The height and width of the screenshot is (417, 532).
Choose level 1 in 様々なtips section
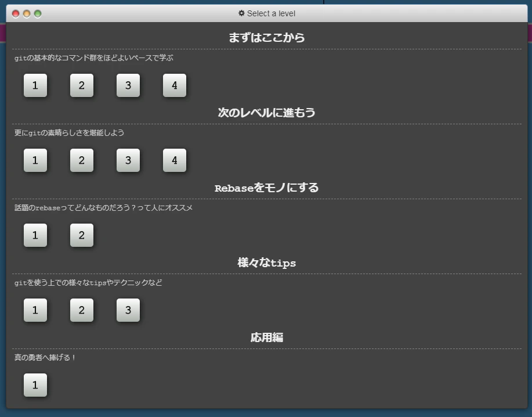point(35,310)
